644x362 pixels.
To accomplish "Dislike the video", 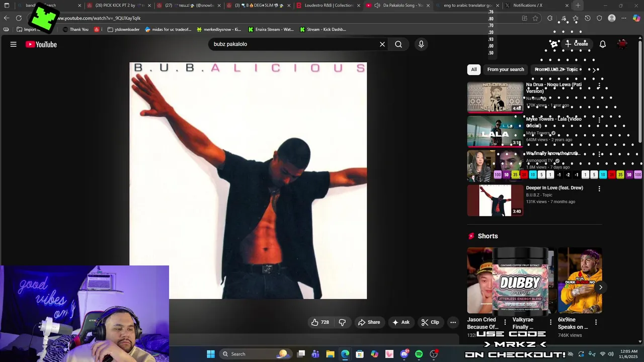I will click(342, 322).
